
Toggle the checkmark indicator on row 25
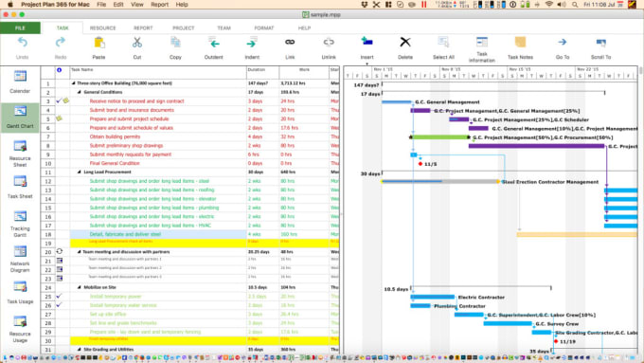click(59, 296)
